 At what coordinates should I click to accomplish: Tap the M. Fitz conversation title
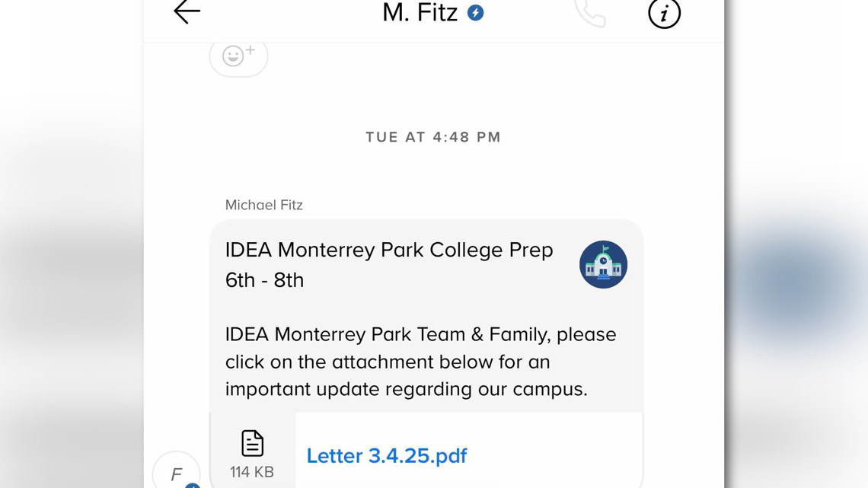[x=420, y=13]
